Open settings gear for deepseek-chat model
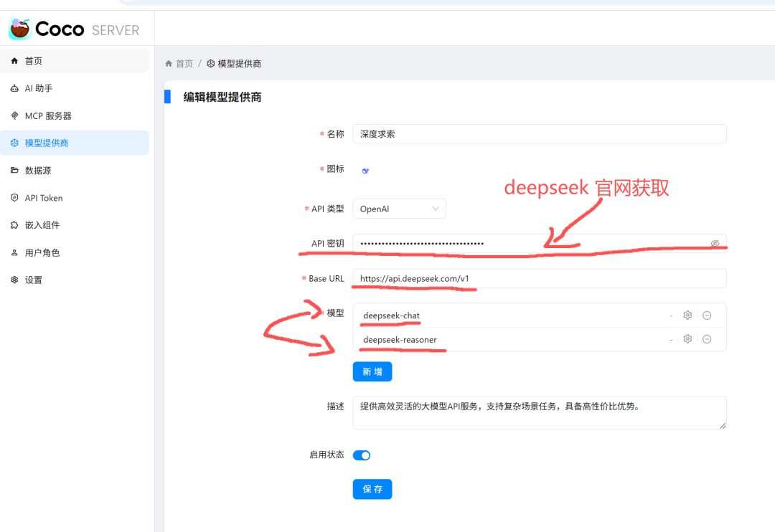This screenshot has height=532, width=775. click(x=687, y=315)
